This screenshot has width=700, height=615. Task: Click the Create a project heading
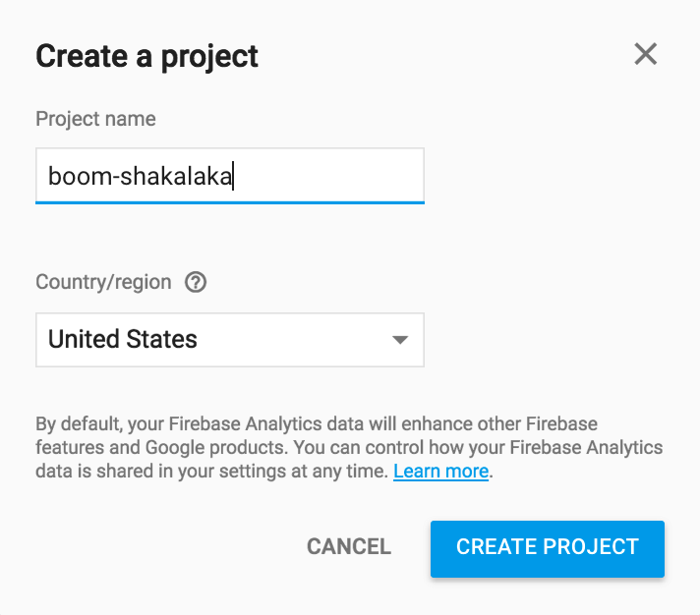(x=146, y=57)
